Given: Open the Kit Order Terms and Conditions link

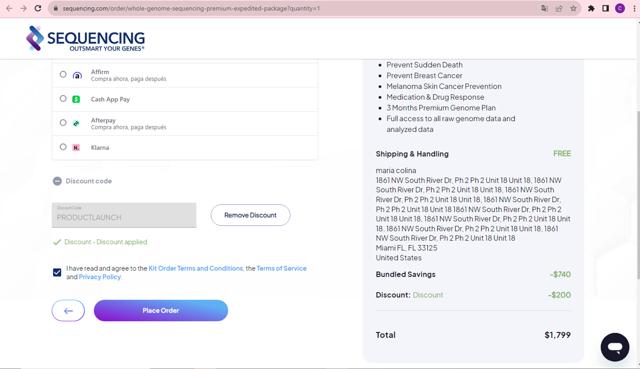Looking at the screenshot, I should (x=196, y=268).
